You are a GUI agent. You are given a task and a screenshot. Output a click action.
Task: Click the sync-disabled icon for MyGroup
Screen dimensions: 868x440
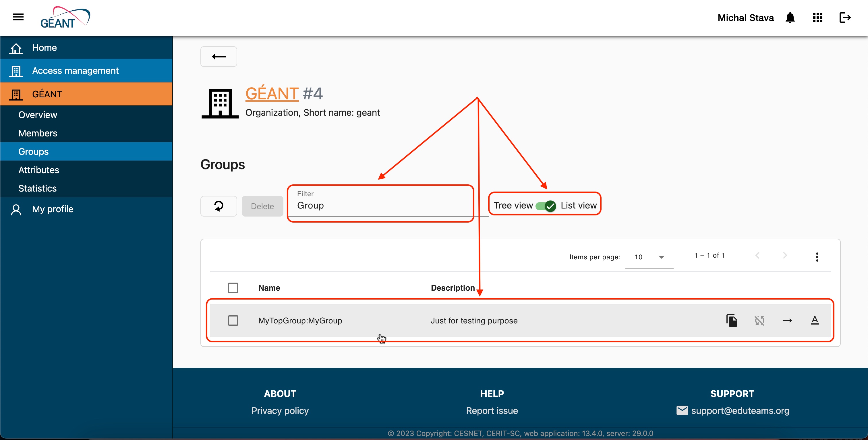coord(759,320)
